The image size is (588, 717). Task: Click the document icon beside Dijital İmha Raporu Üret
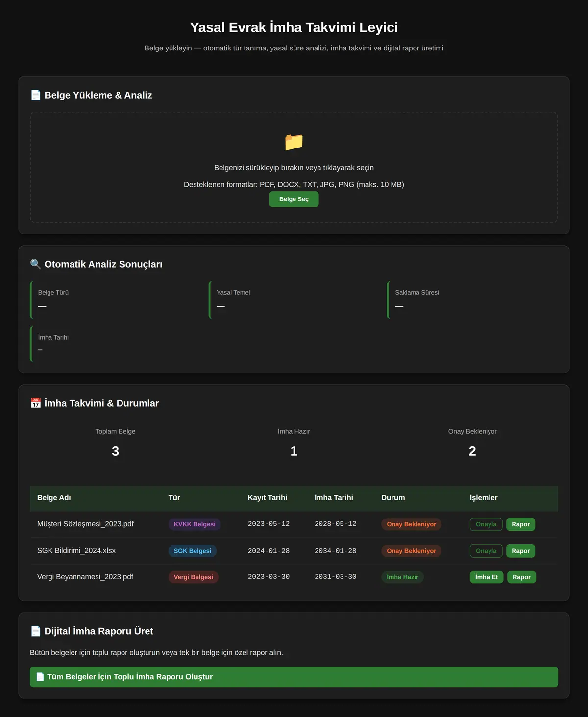point(36,631)
